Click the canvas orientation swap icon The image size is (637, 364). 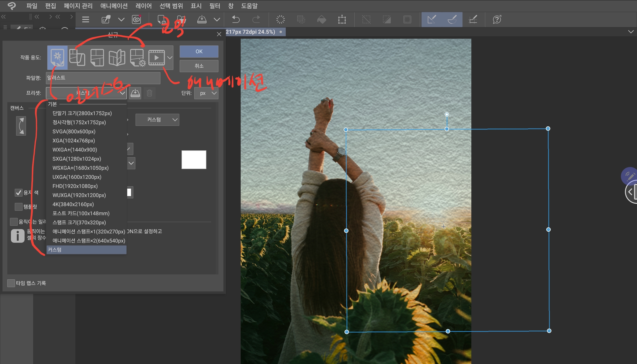21,126
